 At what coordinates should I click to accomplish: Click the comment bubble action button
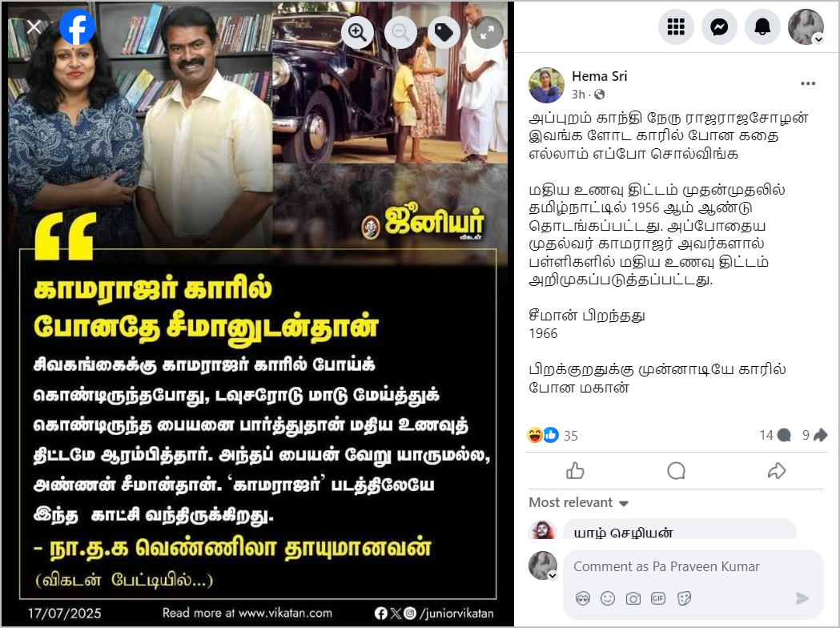[676, 470]
